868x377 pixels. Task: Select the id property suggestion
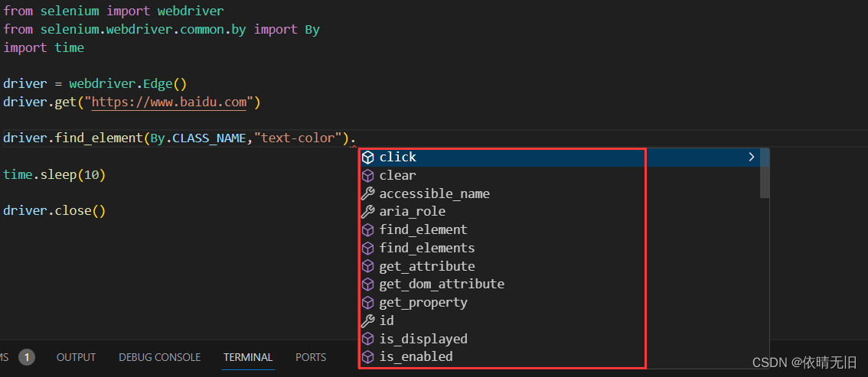560,320
